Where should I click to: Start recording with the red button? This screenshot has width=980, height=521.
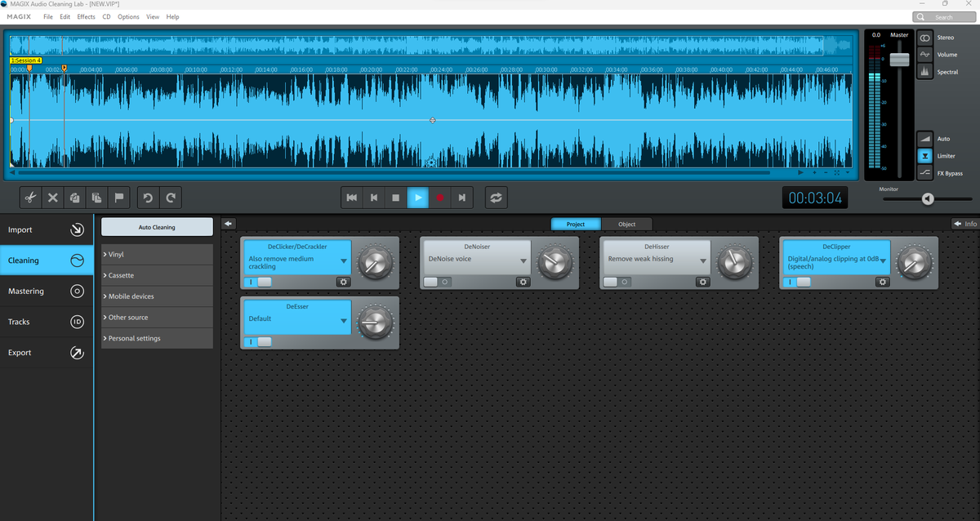(x=440, y=198)
